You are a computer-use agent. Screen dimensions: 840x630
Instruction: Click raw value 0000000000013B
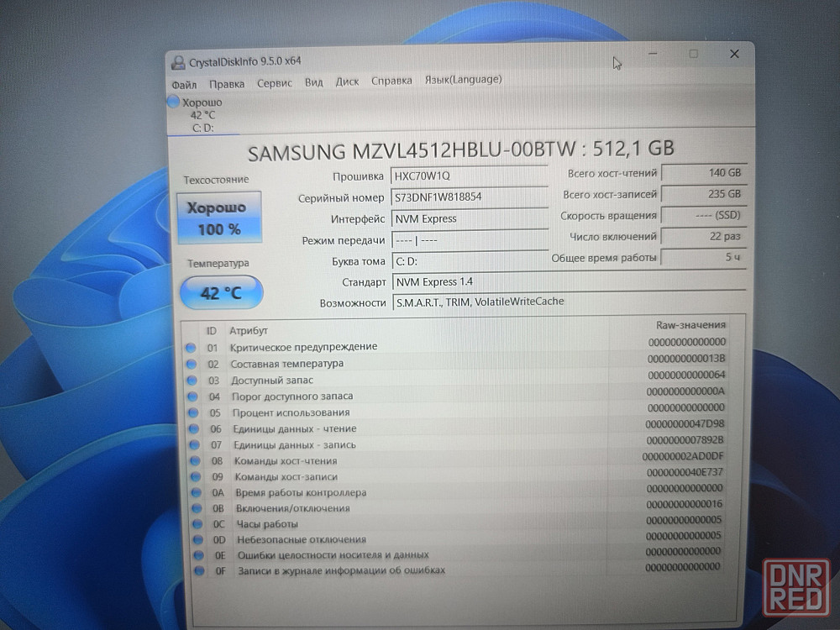tap(686, 359)
